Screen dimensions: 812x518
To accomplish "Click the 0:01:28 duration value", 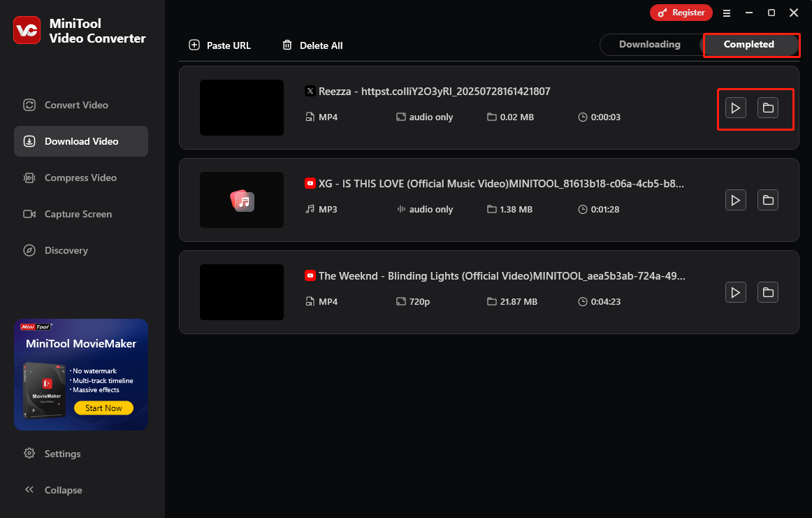I will click(605, 209).
